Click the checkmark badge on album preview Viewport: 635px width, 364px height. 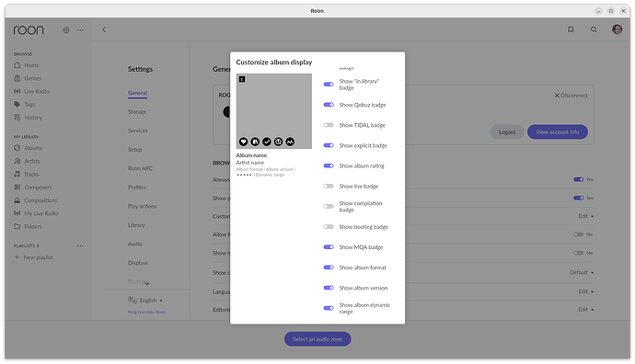pyautogui.click(x=267, y=142)
